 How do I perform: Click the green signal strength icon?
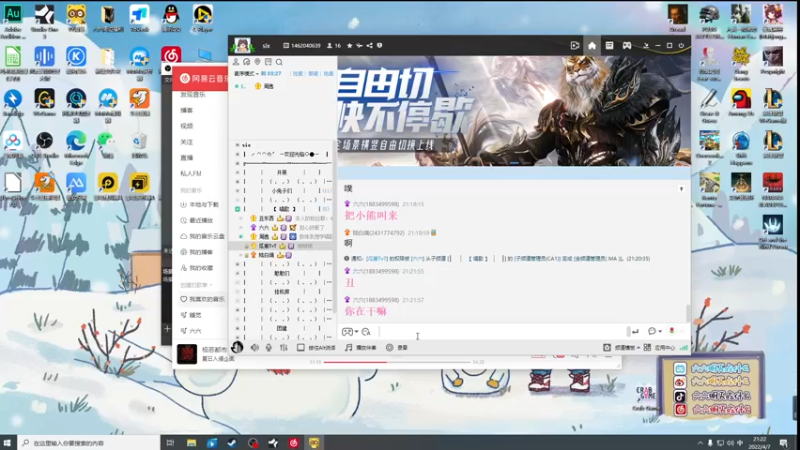click(x=684, y=347)
